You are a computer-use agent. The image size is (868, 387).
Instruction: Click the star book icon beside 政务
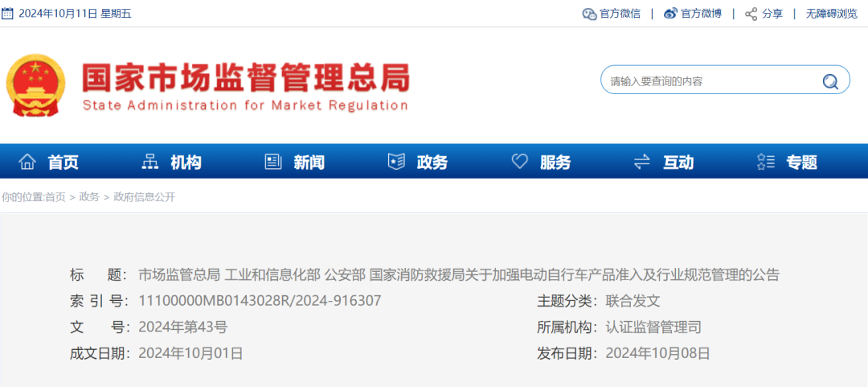pyautogui.click(x=396, y=162)
